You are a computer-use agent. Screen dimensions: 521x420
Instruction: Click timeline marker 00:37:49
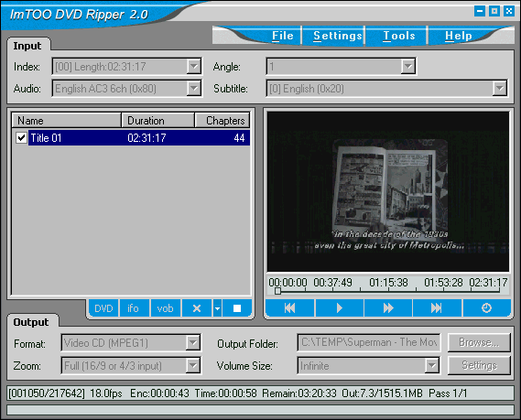tap(332, 283)
